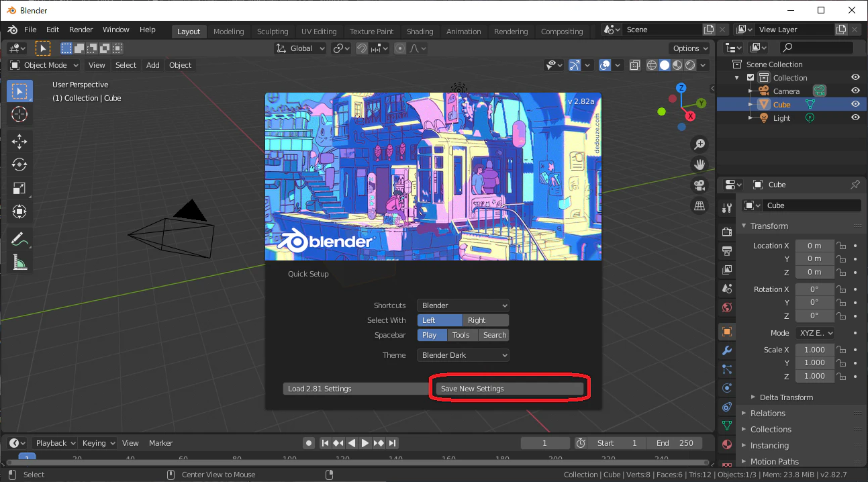868x482 pixels.
Task: Open the Theme dropdown showing Blender Dark
Action: tap(463, 355)
